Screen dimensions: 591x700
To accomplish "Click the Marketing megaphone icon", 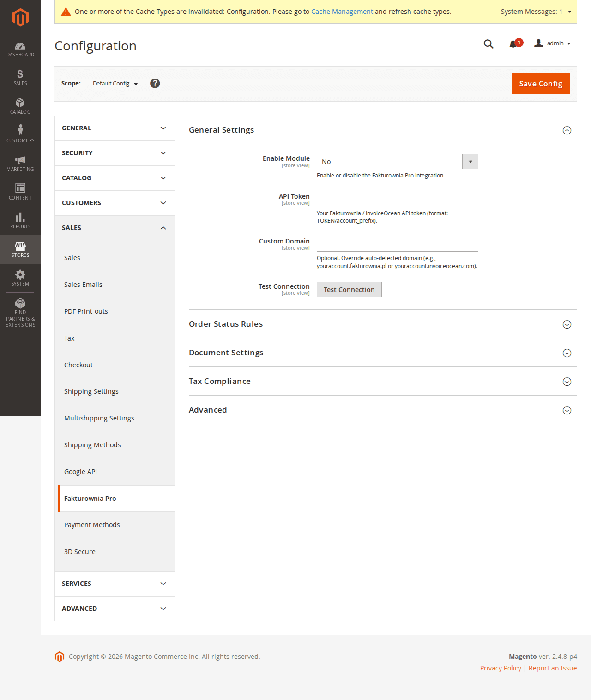I will (20, 162).
